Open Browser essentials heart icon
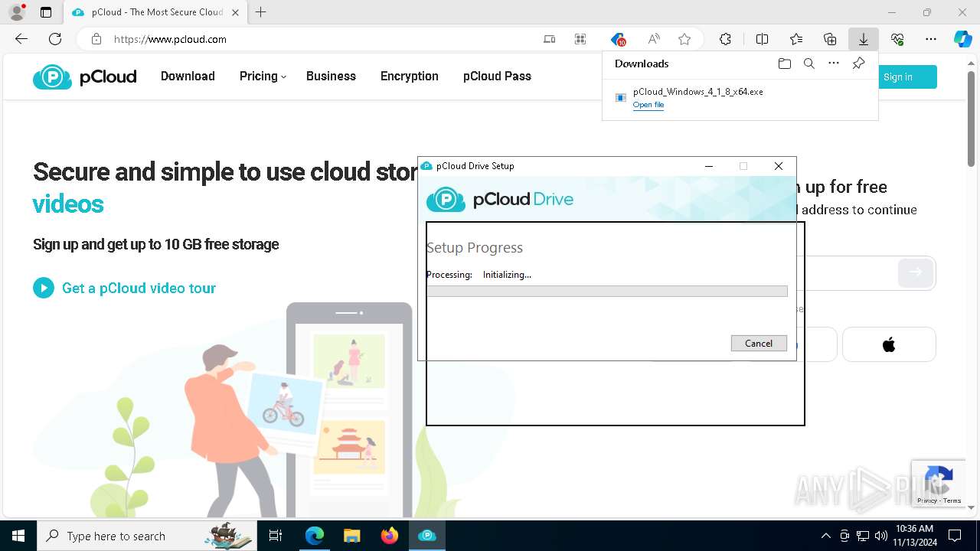The image size is (980, 551). coord(897,39)
